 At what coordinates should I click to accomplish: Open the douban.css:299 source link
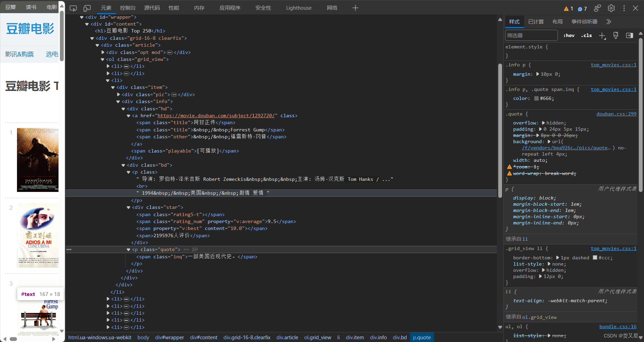(x=616, y=114)
